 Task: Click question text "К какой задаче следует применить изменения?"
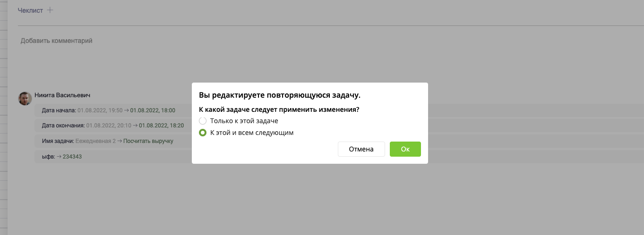pyautogui.click(x=279, y=109)
